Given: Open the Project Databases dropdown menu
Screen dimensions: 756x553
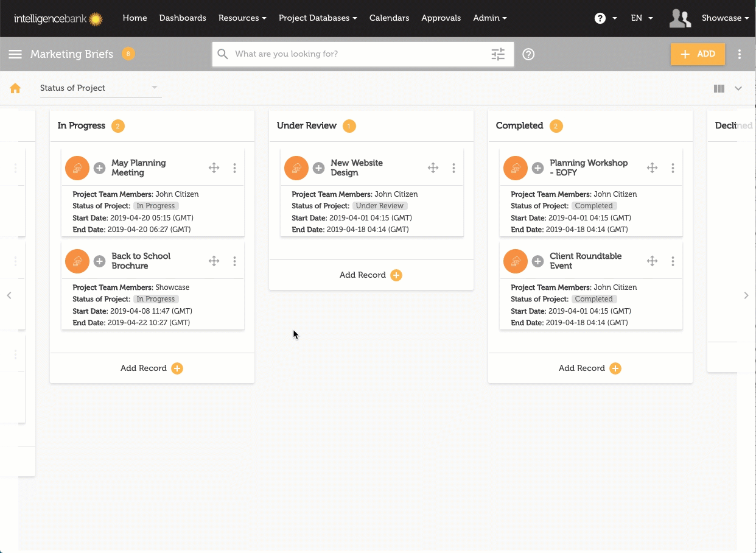Looking at the screenshot, I should tap(318, 18).
